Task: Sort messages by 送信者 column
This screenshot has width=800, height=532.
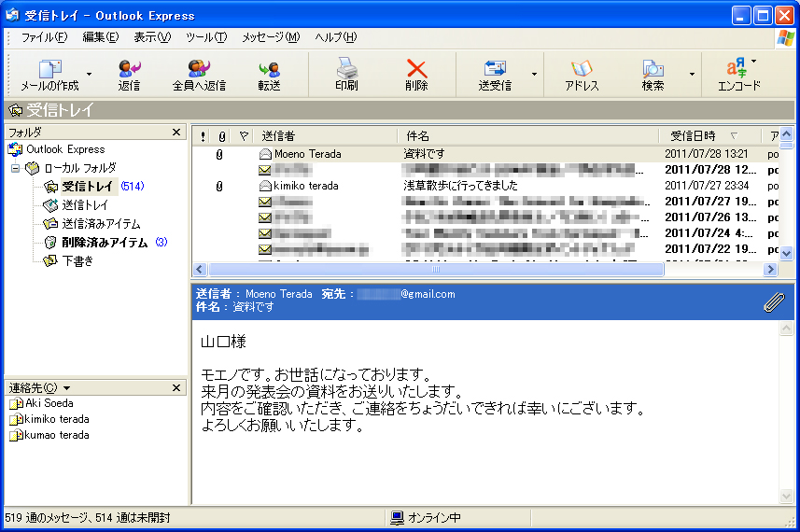Action: pyautogui.click(x=327, y=136)
